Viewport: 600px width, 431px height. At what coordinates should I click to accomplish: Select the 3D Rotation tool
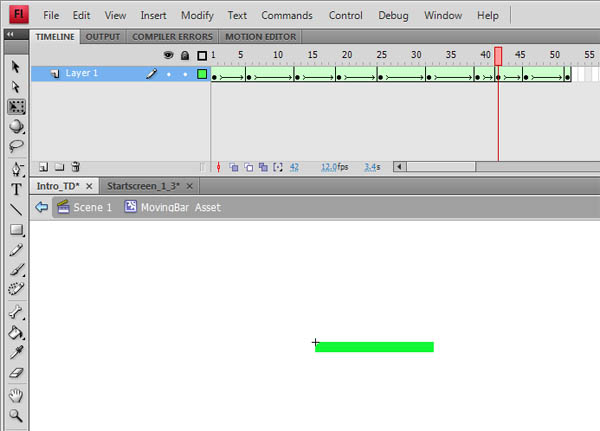(x=16, y=126)
